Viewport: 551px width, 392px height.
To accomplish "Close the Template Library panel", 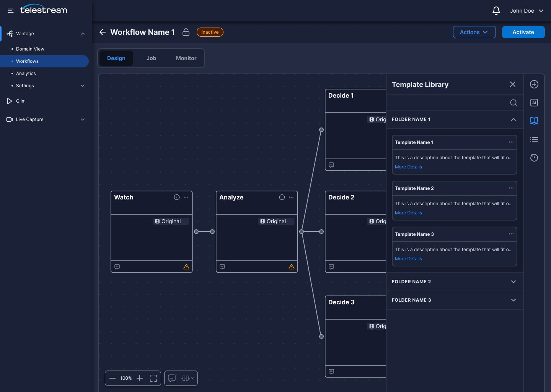I will (513, 84).
